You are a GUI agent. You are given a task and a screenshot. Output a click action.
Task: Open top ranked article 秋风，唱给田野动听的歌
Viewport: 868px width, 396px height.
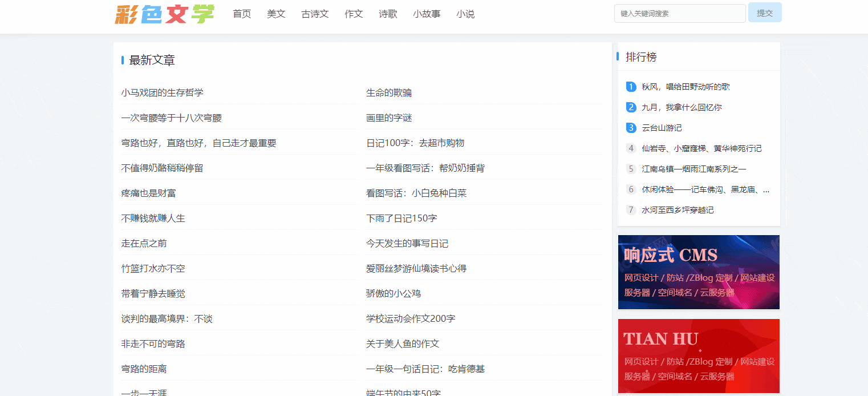click(x=692, y=86)
